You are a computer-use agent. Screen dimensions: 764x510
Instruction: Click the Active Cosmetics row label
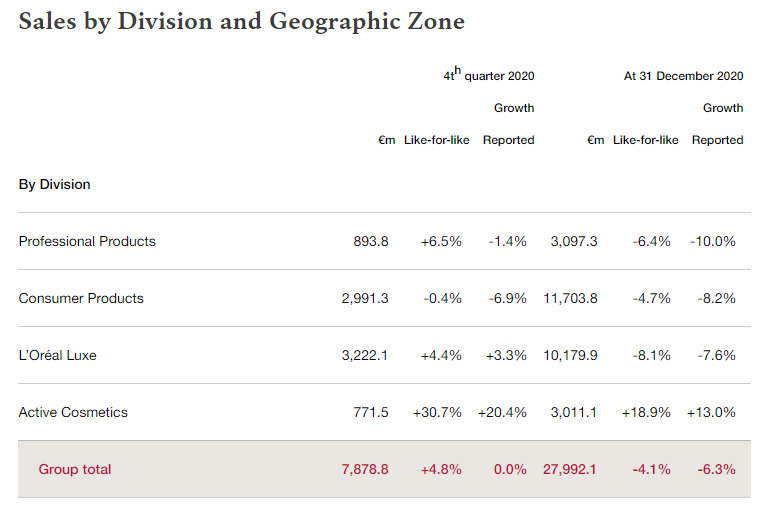point(73,412)
